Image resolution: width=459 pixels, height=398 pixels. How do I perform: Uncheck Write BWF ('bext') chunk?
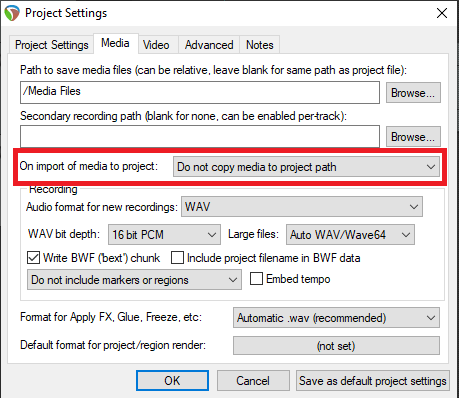pyautogui.click(x=33, y=258)
